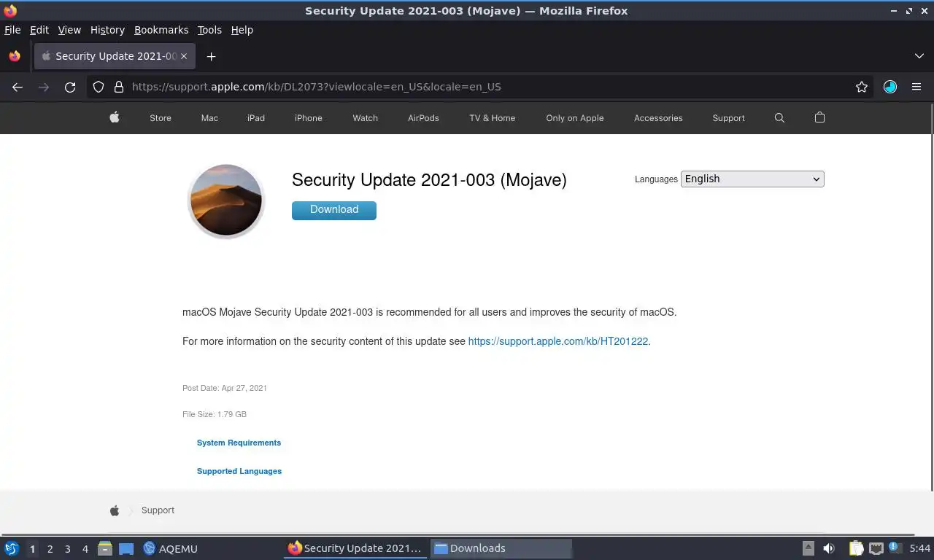Switch to workspace 3 in pager
The height and width of the screenshot is (560, 934).
pyautogui.click(x=68, y=548)
